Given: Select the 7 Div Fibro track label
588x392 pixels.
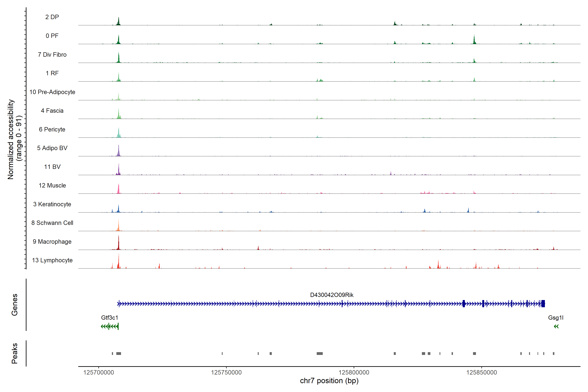Looking at the screenshot, I should click(x=52, y=55).
